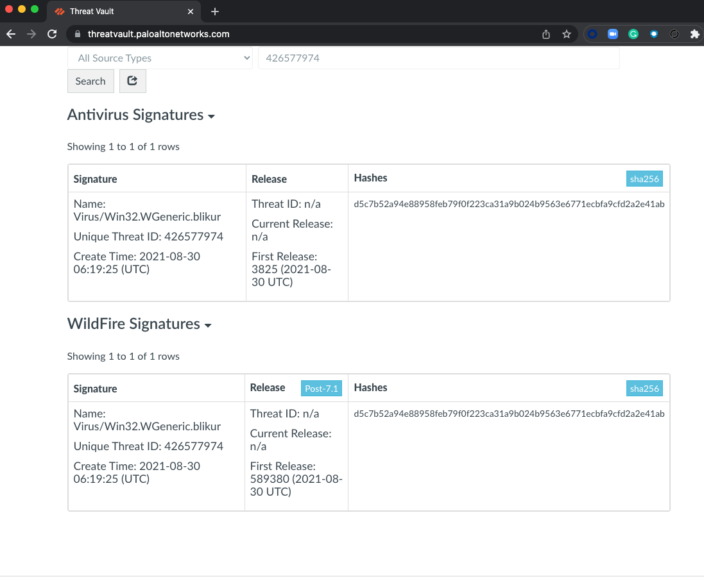
Task: Open the blue hexagon extension icon
Action: [654, 34]
